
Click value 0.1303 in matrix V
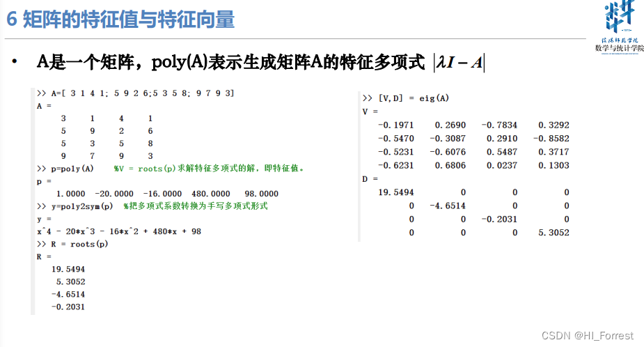553,166
